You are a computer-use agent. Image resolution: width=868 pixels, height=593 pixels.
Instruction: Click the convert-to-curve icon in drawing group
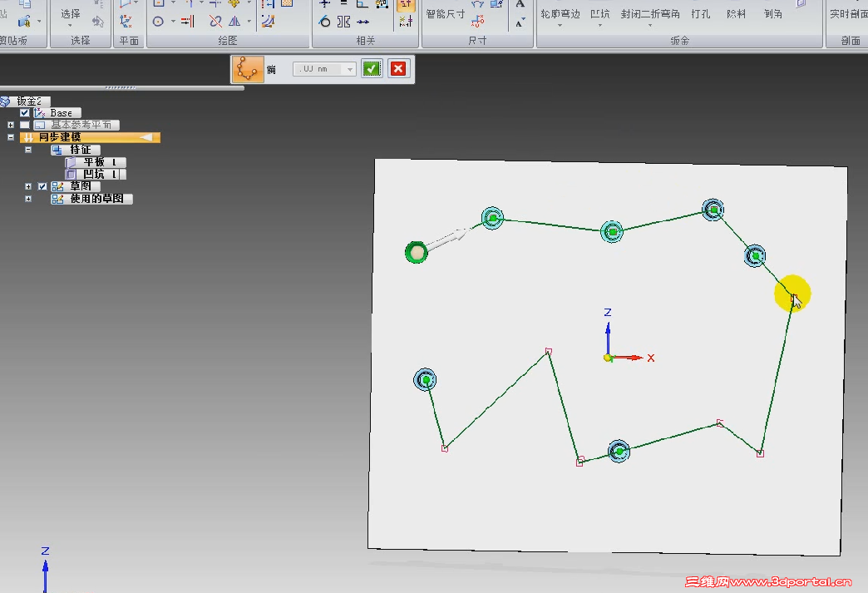[269, 22]
